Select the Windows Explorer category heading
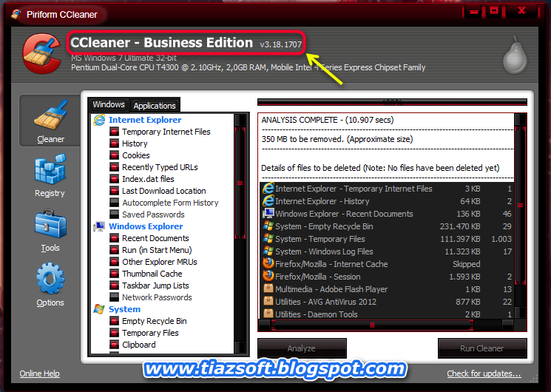Viewport: 551px width, 392px height. (x=146, y=226)
